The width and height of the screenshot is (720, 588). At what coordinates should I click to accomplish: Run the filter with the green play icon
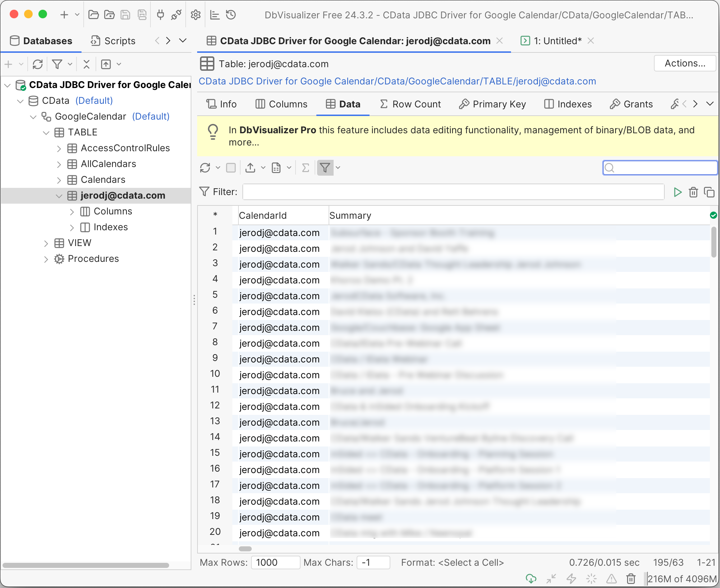(x=677, y=192)
